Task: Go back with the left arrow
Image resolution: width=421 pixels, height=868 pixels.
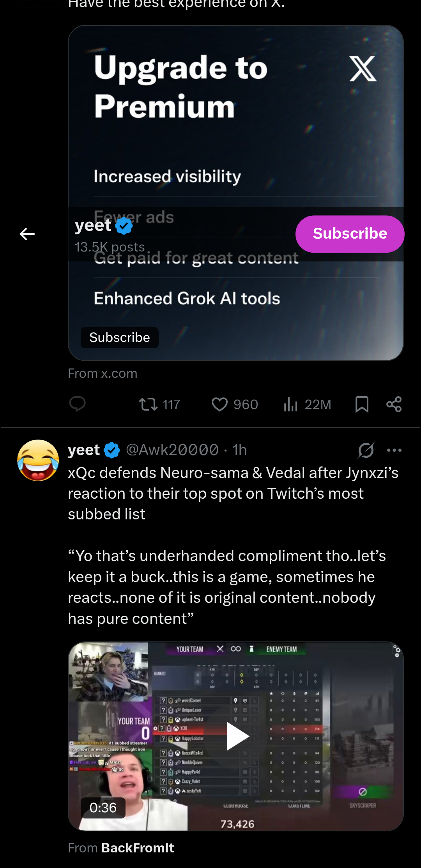Action: (27, 234)
